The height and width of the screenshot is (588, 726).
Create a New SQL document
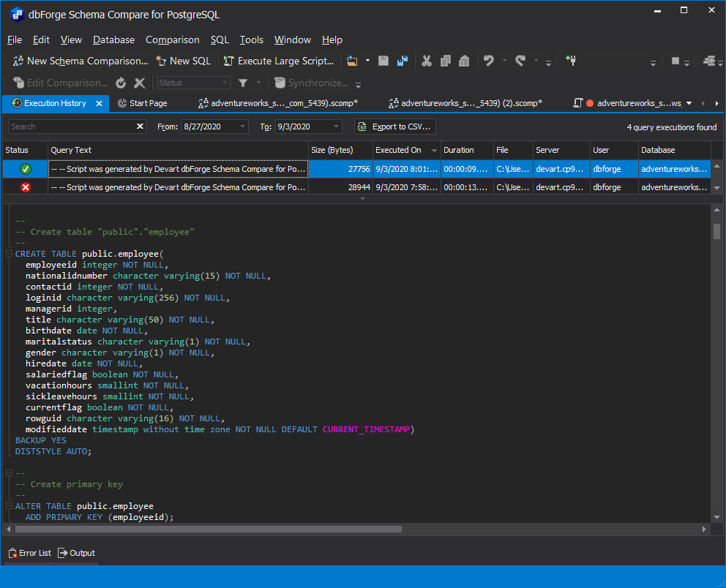click(x=184, y=61)
